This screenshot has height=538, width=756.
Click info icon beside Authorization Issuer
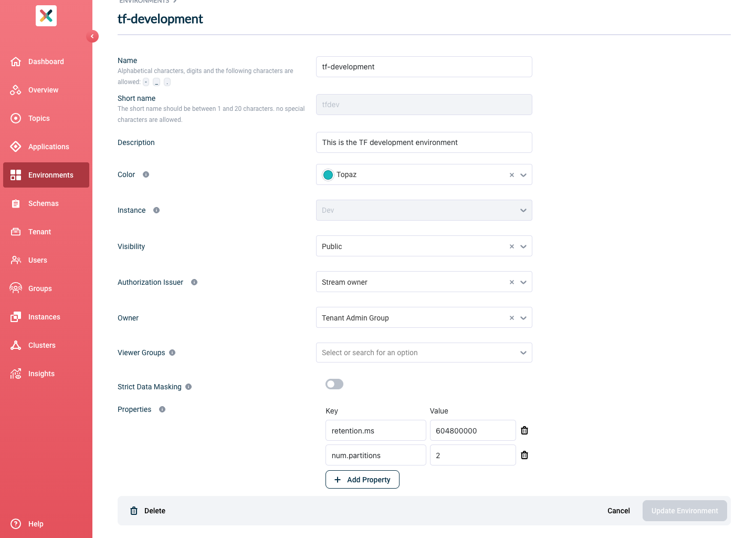194,282
